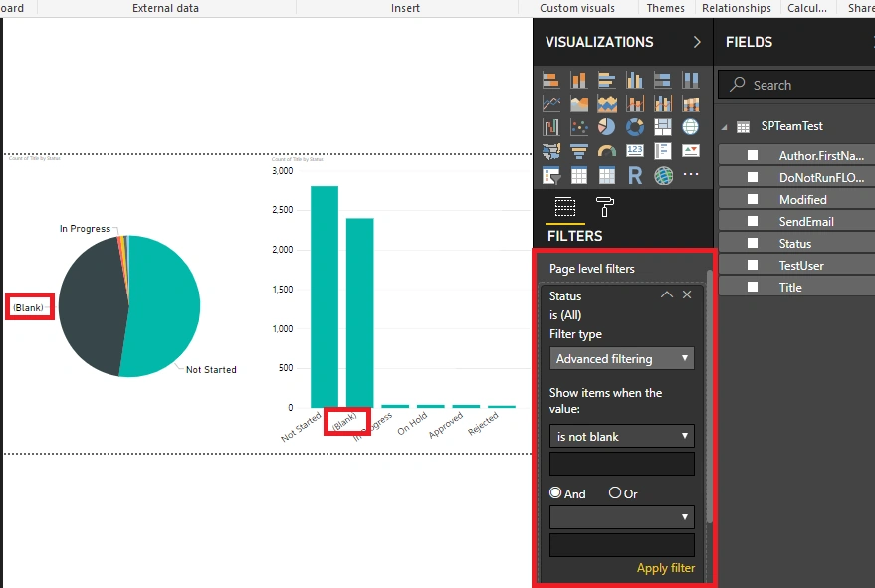
Task: Click the Rejected axis label
Action: [483, 424]
